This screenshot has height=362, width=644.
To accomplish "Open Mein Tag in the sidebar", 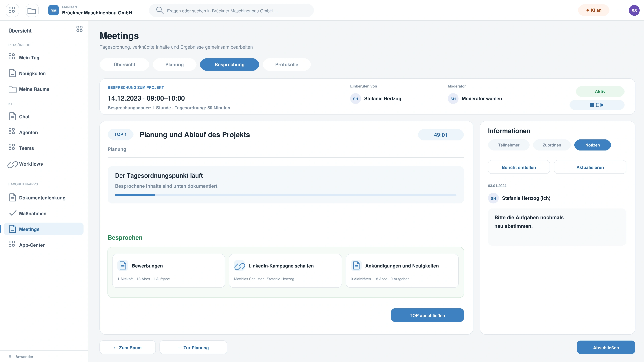I will pyautogui.click(x=44, y=57).
